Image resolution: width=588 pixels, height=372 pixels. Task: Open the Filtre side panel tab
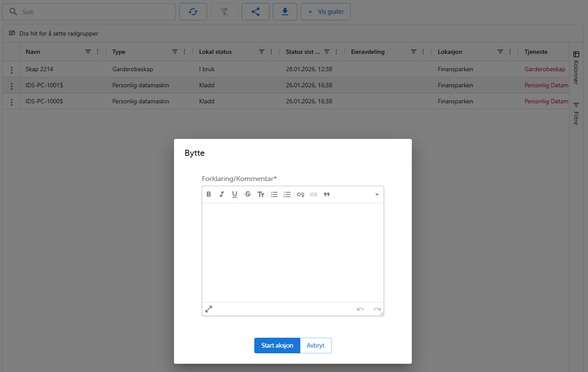(x=576, y=114)
